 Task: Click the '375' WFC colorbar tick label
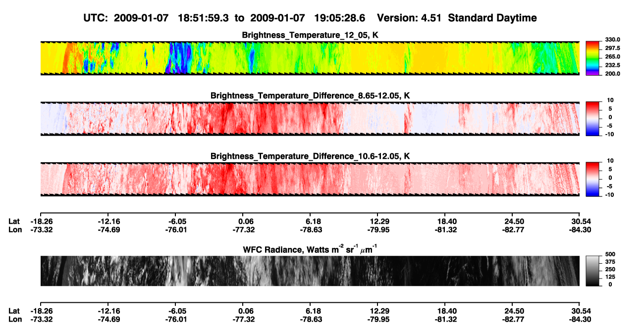610,262
